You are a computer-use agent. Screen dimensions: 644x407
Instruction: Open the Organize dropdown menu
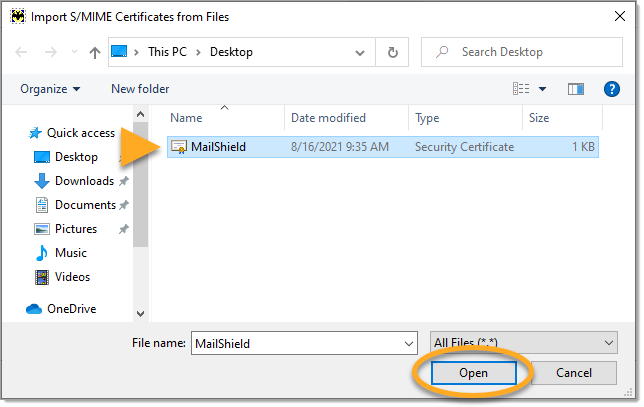[50, 89]
